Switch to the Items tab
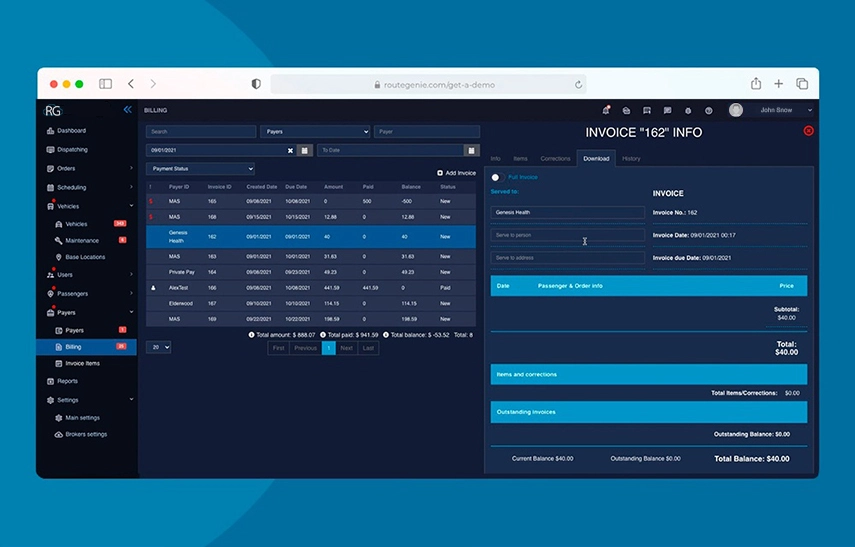 pos(520,159)
